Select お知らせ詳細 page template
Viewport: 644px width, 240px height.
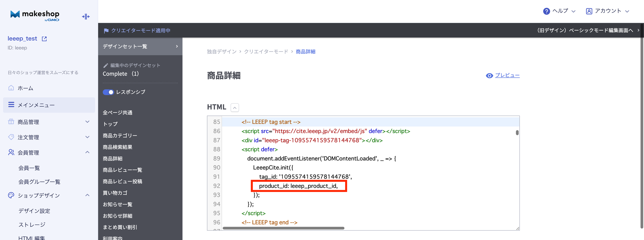(118, 216)
